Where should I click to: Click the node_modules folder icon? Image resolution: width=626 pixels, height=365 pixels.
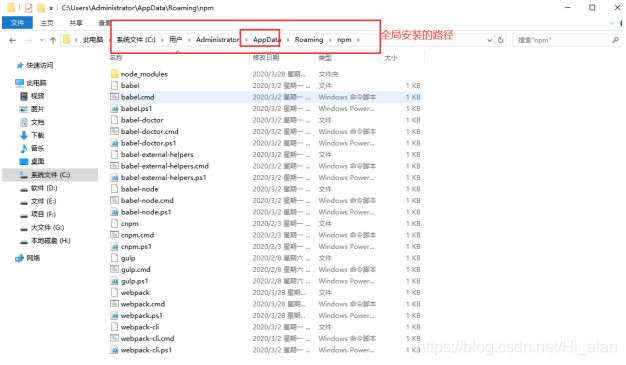coord(114,74)
